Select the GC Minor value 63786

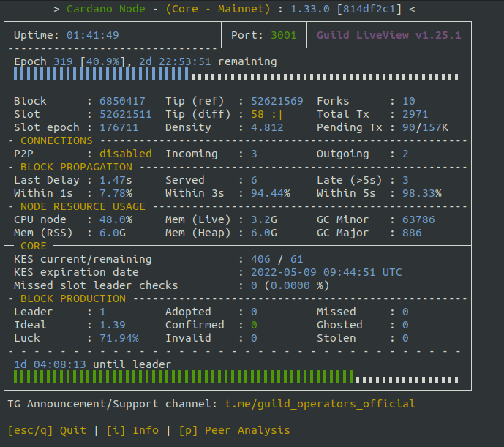418,219
